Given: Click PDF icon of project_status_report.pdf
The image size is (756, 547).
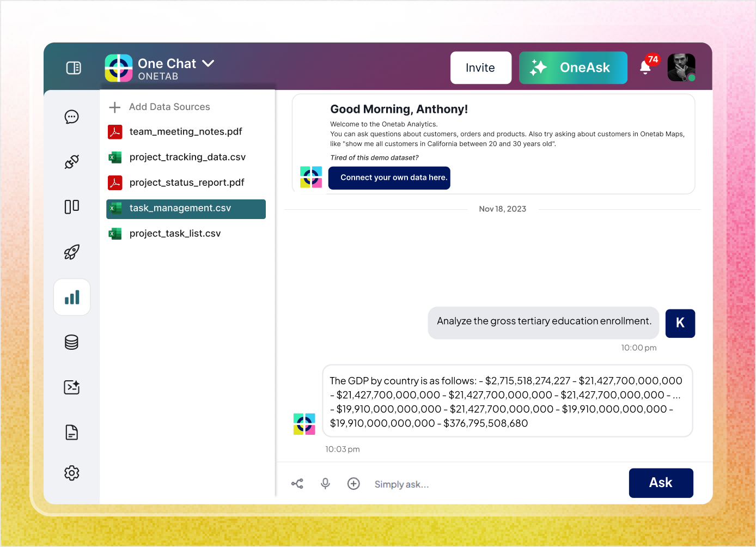Looking at the screenshot, I should [x=115, y=183].
